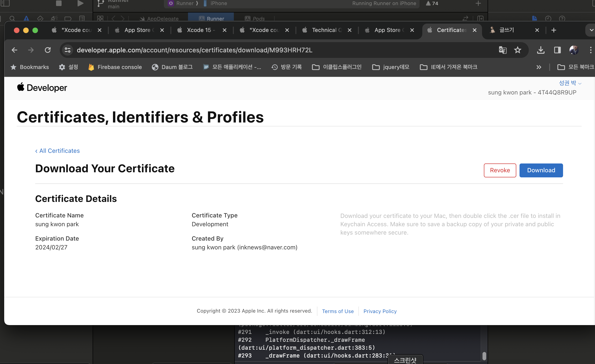This screenshot has height=364, width=595.
Task: Switch to the Xcode 15 tab
Action: (x=198, y=30)
